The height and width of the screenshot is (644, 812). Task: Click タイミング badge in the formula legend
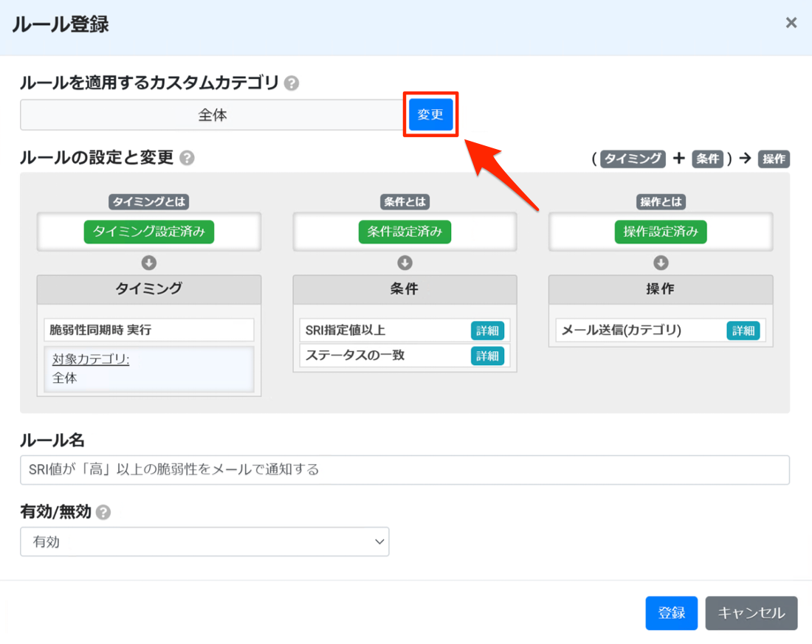[633, 159]
